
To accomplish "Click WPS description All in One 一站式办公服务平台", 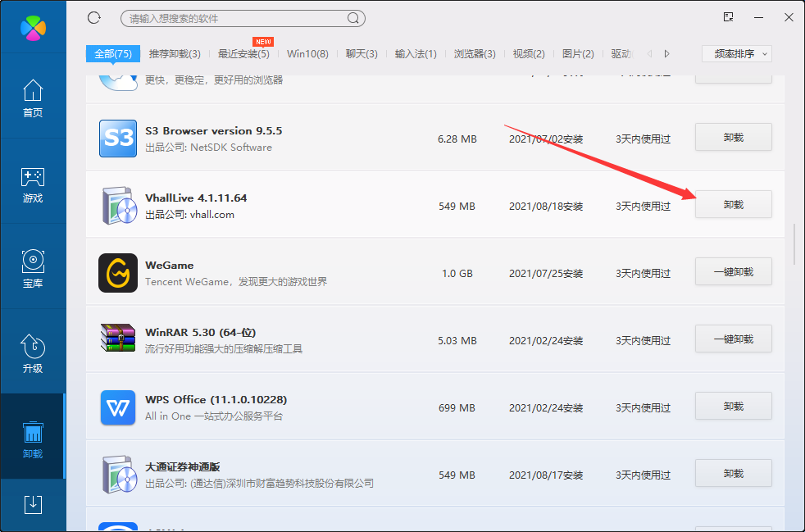I will (214, 416).
